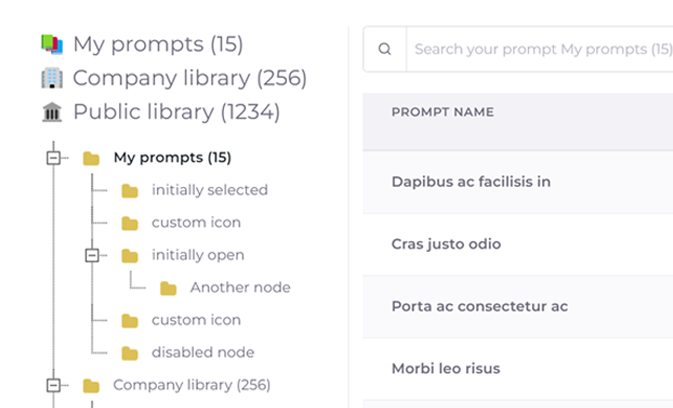673x408 pixels.
Task: Open the Company library (256) heading link
Action: 189,78
